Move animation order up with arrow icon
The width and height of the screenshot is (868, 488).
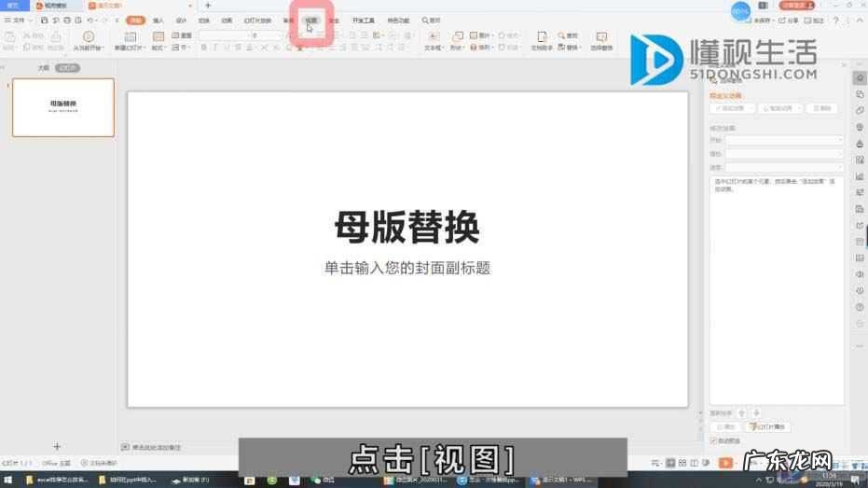pyautogui.click(x=742, y=413)
